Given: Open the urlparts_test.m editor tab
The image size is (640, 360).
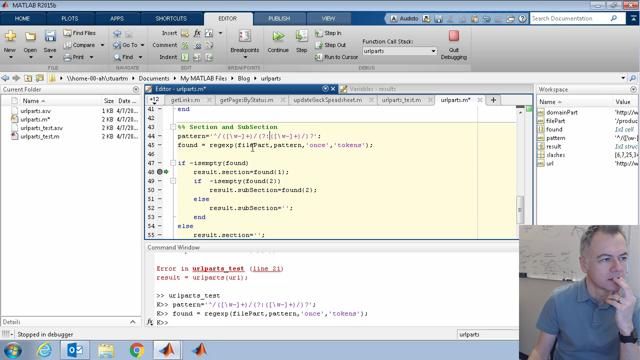Looking at the screenshot, I should point(401,100).
